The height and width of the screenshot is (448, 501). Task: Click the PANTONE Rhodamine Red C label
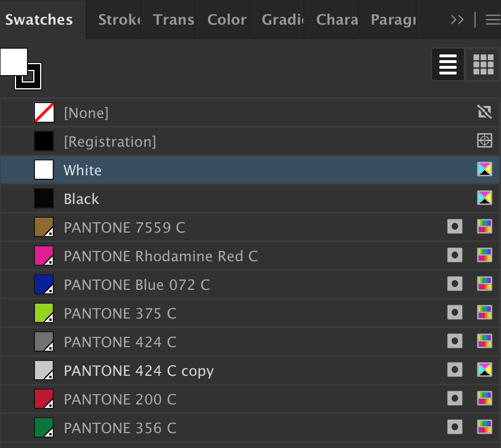point(161,256)
